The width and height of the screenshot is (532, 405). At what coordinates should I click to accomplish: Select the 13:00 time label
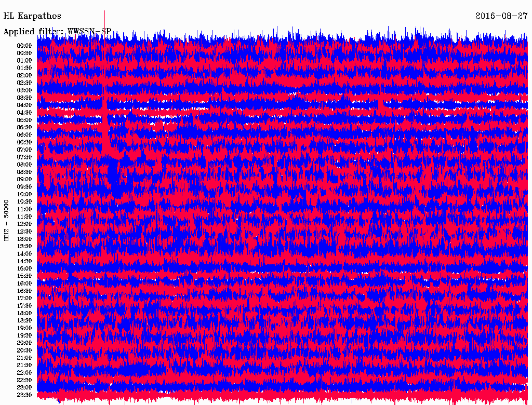pos(24,239)
